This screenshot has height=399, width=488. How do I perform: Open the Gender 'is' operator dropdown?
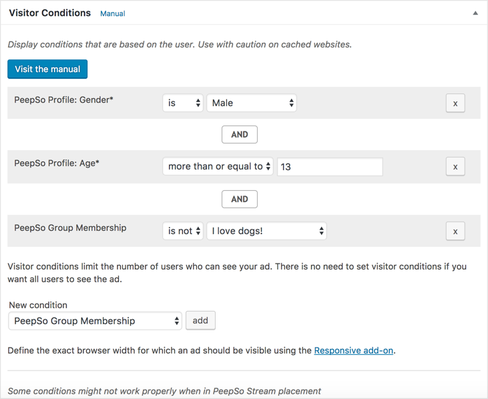click(x=183, y=103)
